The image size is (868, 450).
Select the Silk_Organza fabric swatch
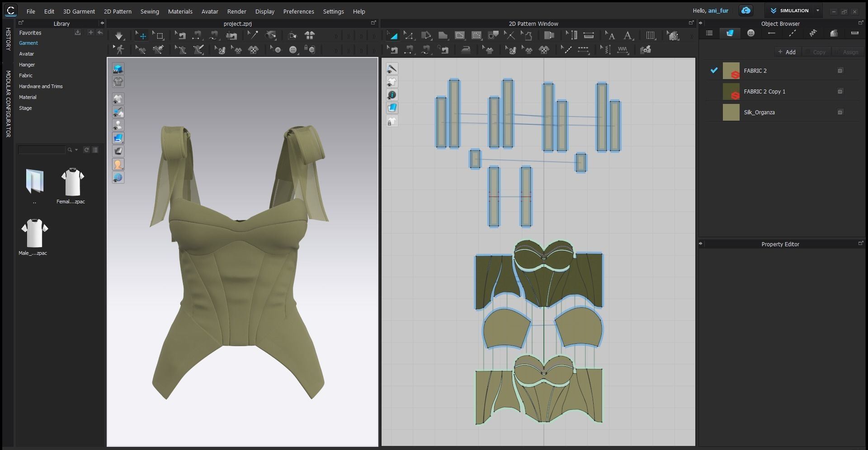click(731, 112)
